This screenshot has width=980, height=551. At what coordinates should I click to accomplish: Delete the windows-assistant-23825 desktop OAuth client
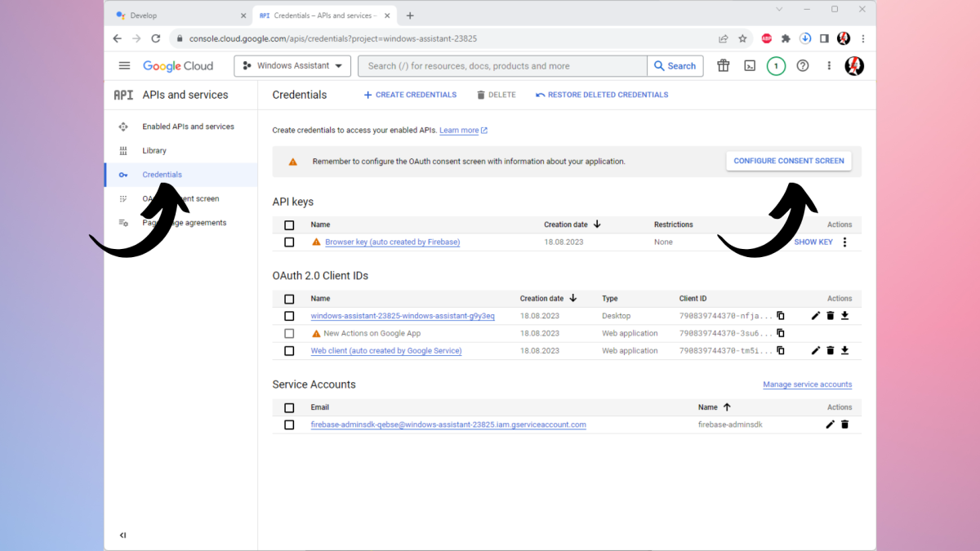point(830,316)
